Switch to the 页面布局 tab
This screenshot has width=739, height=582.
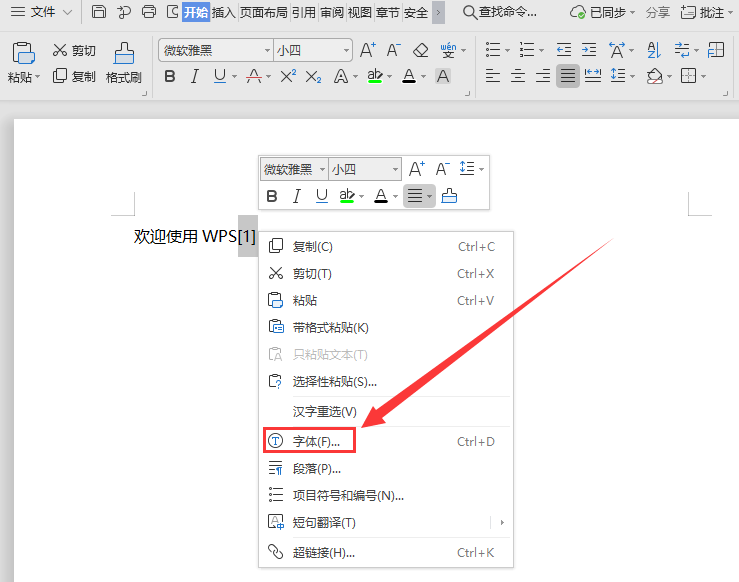[263, 12]
